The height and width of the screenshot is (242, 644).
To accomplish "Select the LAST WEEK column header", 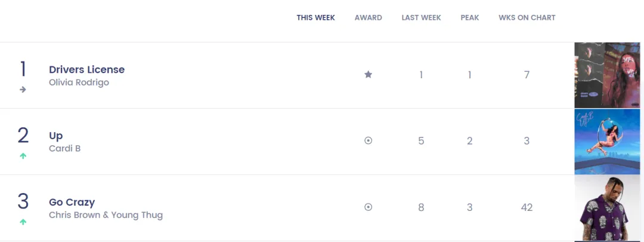I will pyautogui.click(x=422, y=18).
